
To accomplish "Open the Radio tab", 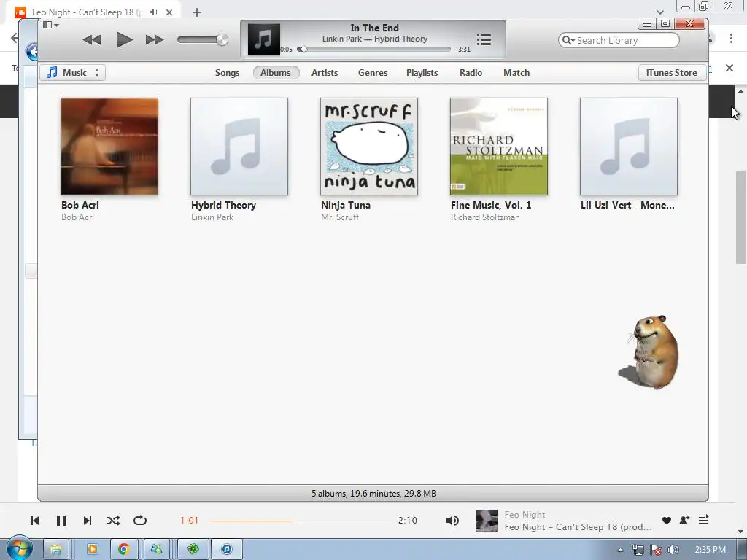I will (x=471, y=73).
